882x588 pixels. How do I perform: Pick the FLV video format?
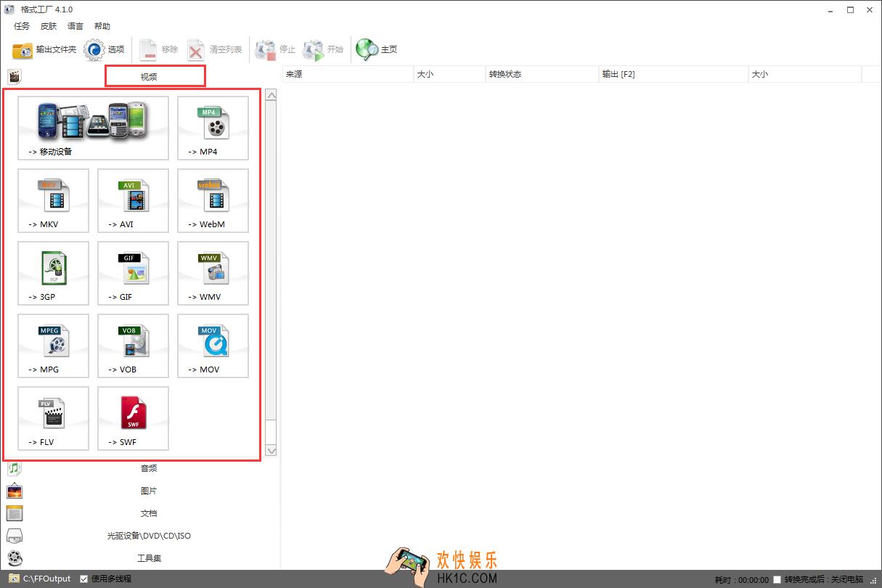tap(53, 418)
